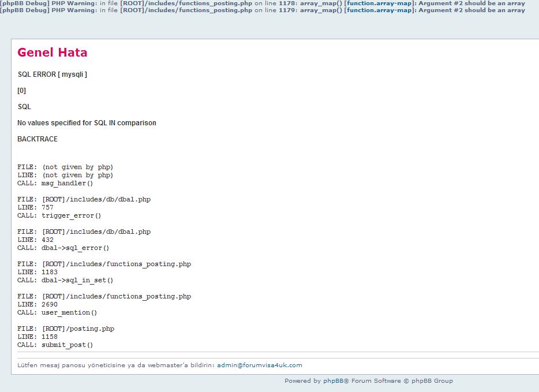539x392 pixels.
Task: Click the phpBB Debug warning for line 1179
Action: click(x=263, y=10)
